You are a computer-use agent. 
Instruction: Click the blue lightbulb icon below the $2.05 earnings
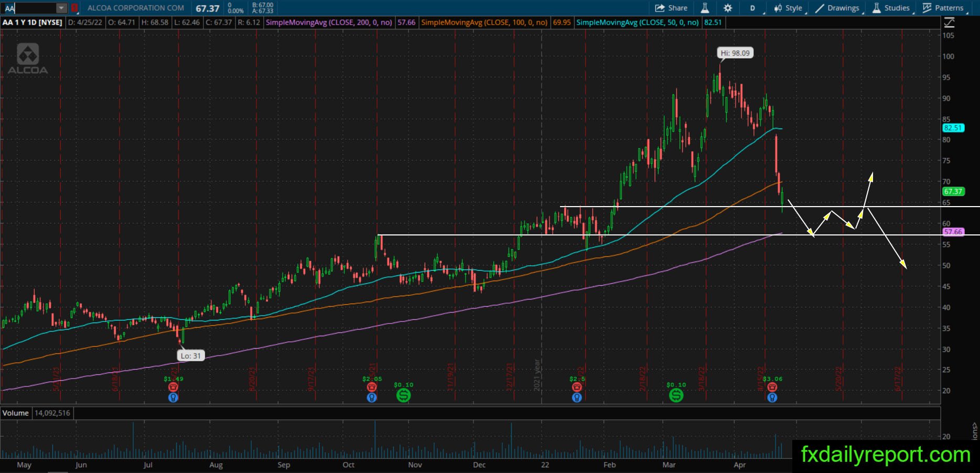(372, 397)
